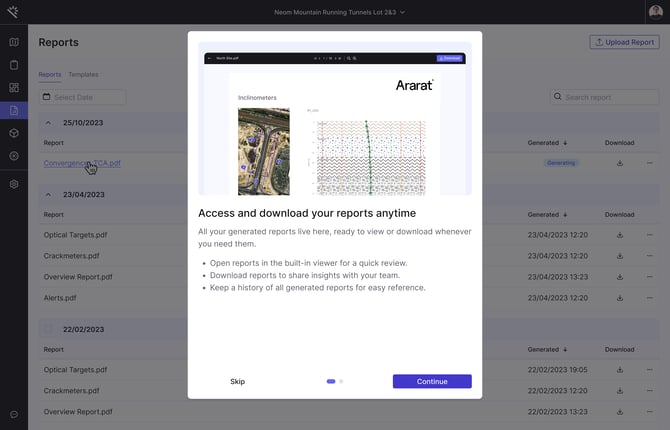Viewport: 670px width, 430px height.
Task: Download Overview Report.pdf from 23/04/2023 13:23
Action: point(620,277)
